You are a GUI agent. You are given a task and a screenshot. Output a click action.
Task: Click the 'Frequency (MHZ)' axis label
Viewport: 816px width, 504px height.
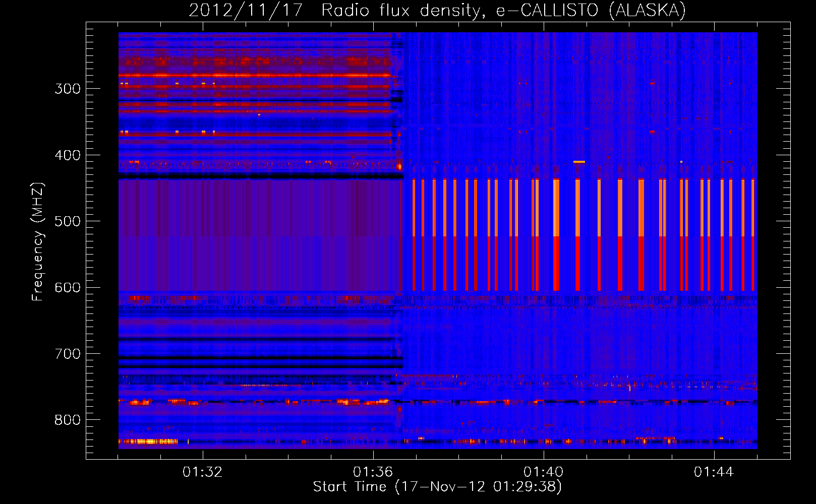[38, 242]
